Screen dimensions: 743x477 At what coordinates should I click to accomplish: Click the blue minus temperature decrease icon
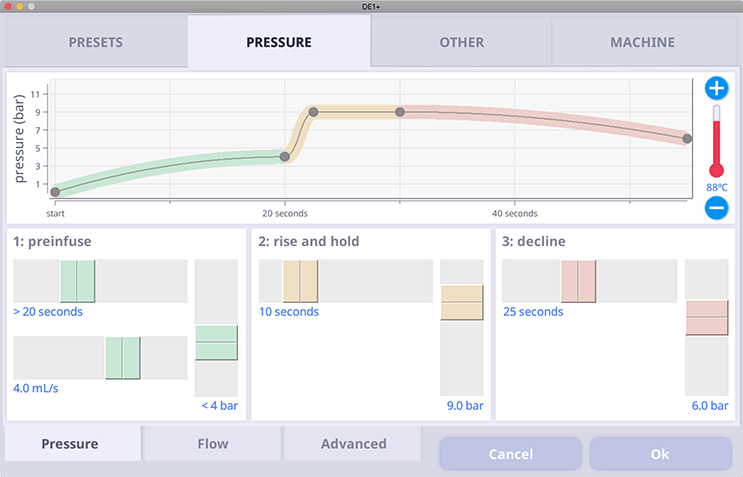pos(716,208)
